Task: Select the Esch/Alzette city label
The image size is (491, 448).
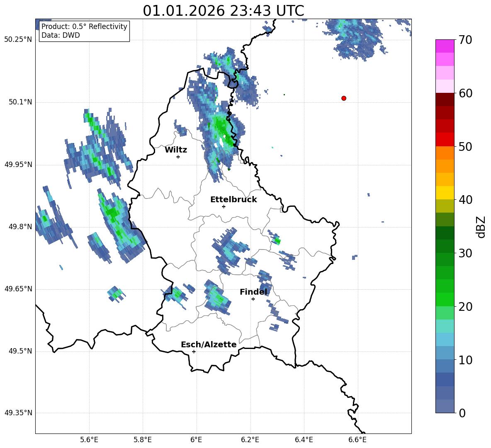Action: point(209,344)
